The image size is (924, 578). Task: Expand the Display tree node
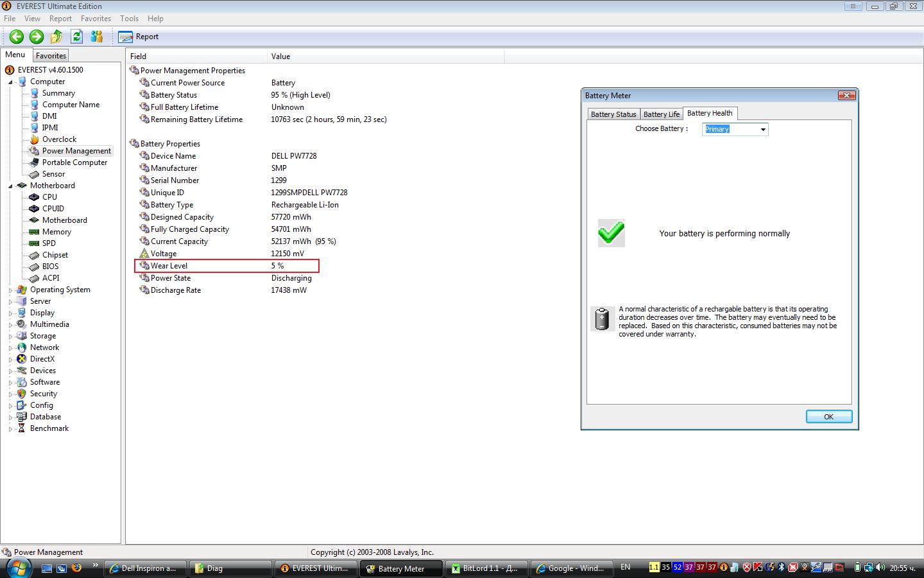coord(11,313)
